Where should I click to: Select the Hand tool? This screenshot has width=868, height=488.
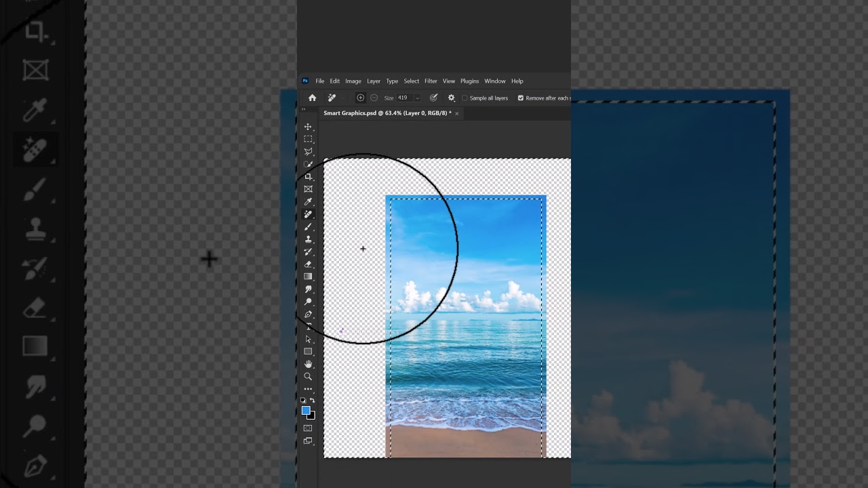(x=309, y=364)
